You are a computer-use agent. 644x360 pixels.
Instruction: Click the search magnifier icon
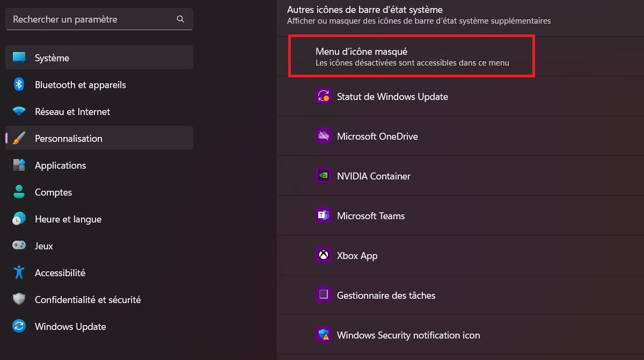180,19
